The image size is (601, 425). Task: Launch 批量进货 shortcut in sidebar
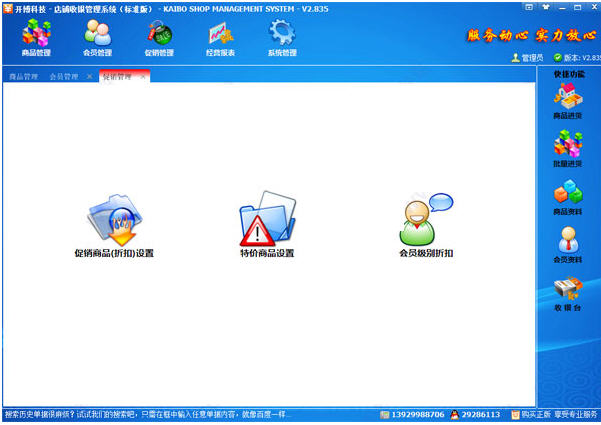tap(568, 149)
